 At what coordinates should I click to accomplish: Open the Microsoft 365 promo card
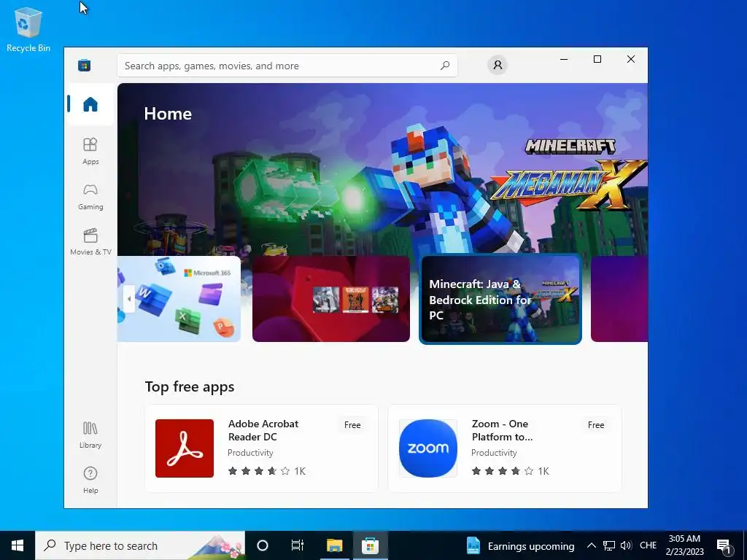click(x=179, y=299)
